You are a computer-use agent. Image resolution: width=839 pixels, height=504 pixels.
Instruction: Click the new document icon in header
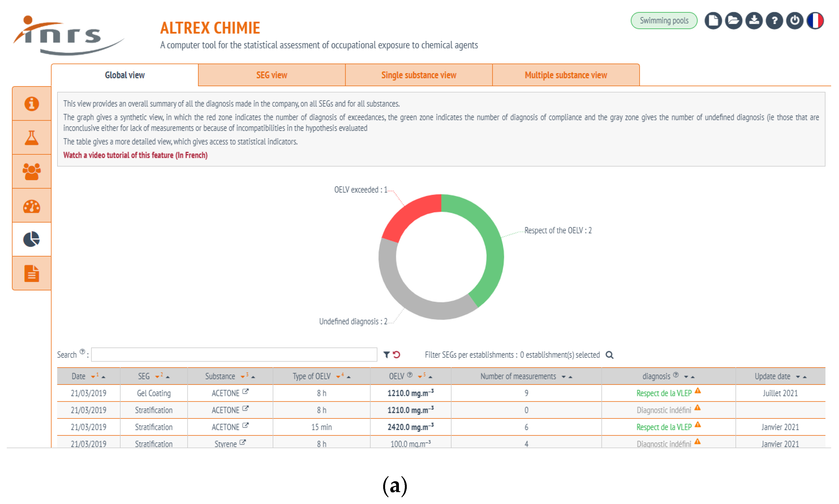713,21
